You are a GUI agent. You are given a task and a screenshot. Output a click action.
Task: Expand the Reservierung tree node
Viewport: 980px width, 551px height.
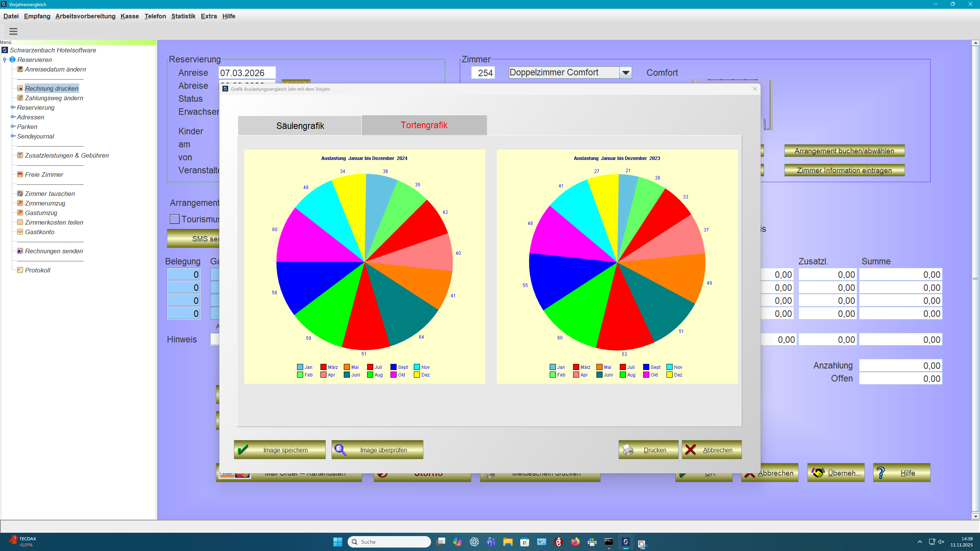tap(13, 108)
